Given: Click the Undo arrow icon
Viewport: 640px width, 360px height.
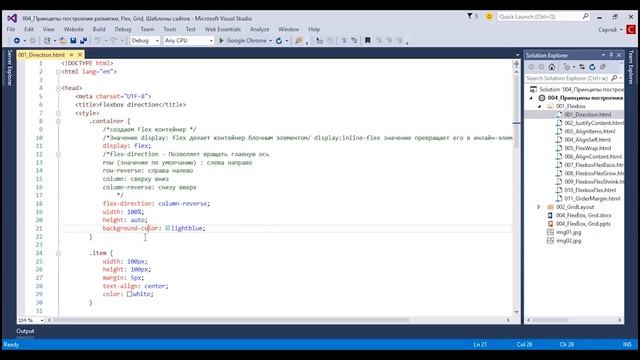Looking at the screenshot, I should [98, 40].
